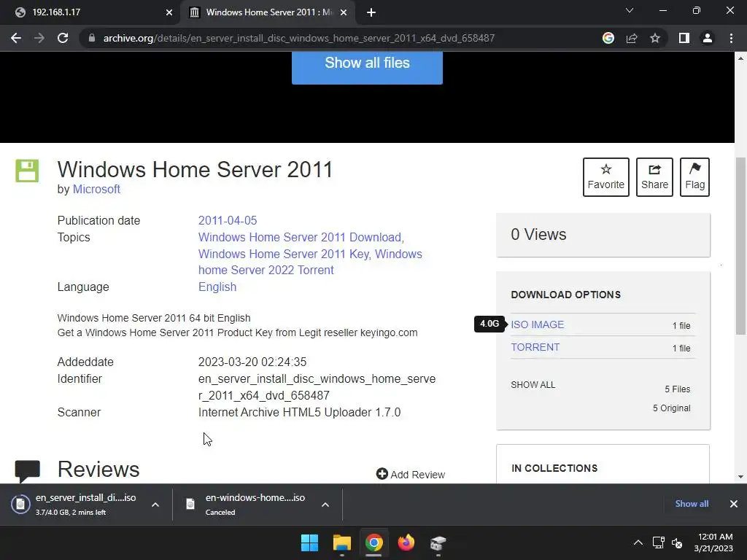Viewport: 747px width, 560px height.
Task: Open clock and date 12:01 AM
Action: tap(713, 542)
